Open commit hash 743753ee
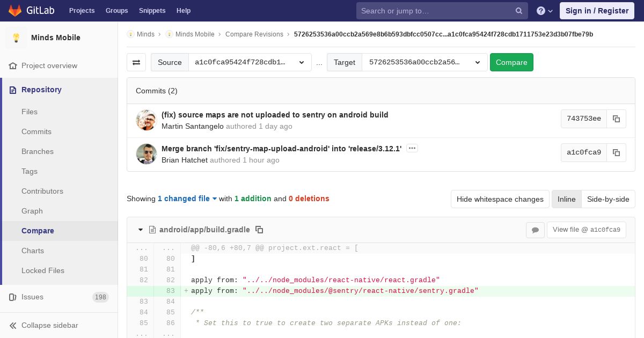644x338 pixels. click(x=584, y=119)
